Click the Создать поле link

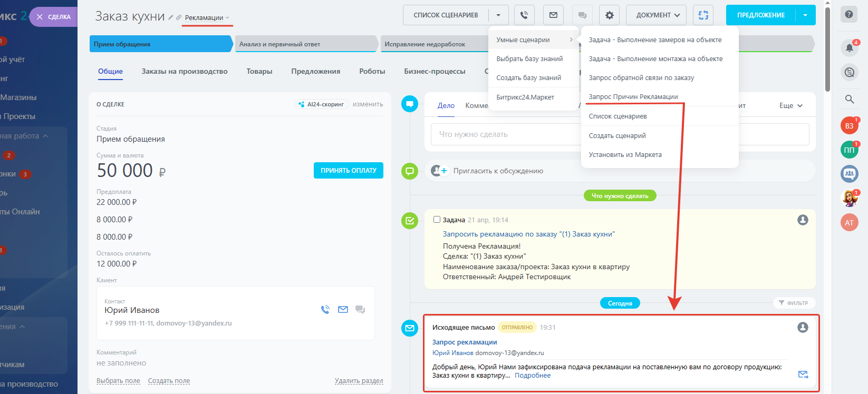(169, 381)
